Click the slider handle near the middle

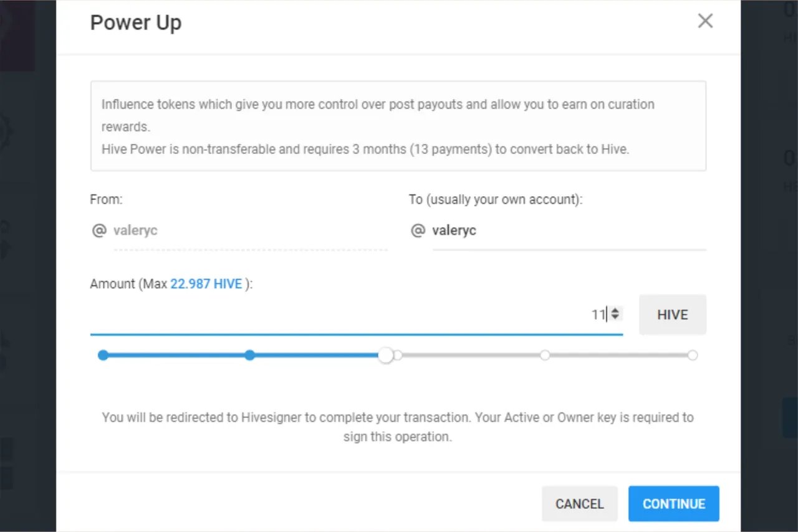(x=386, y=355)
